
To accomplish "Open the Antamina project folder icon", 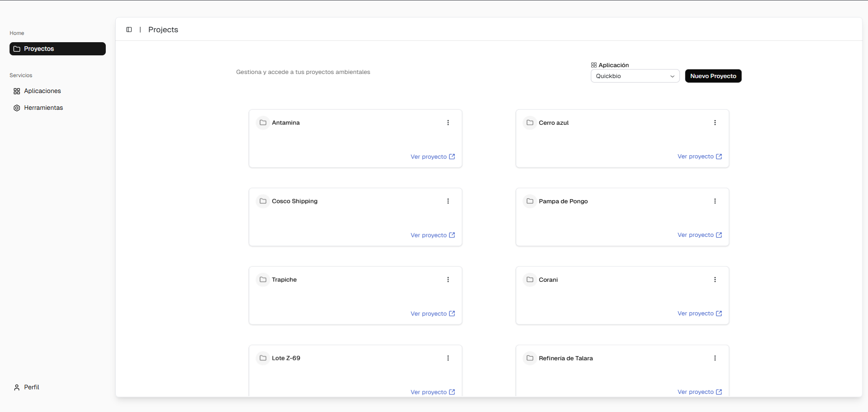I will 263,123.
